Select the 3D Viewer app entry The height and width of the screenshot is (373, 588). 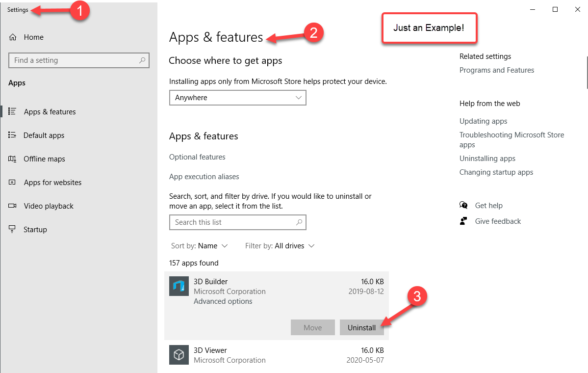click(x=277, y=355)
